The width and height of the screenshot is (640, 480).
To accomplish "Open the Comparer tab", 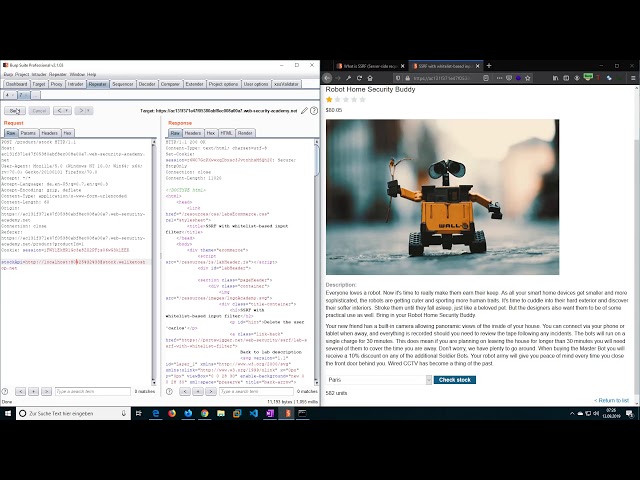I will point(170,84).
